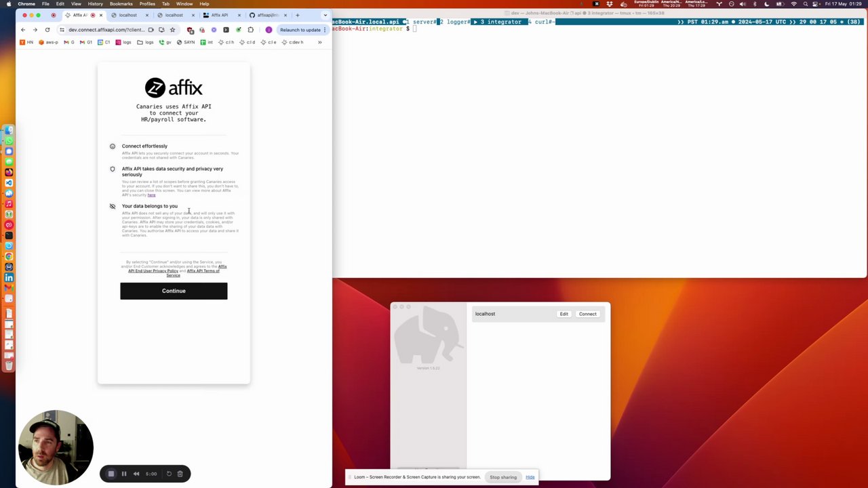Hide the Loom sharing notification

(x=530, y=477)
